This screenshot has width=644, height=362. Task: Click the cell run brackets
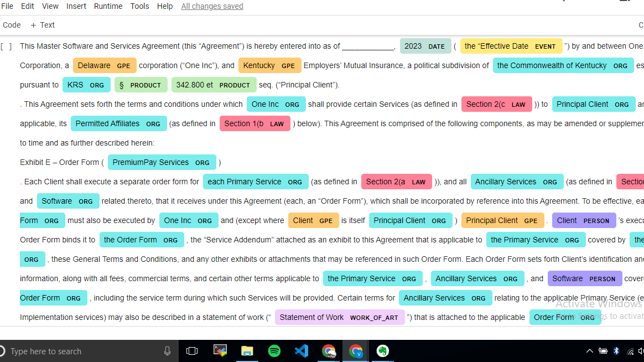[6, 46]
